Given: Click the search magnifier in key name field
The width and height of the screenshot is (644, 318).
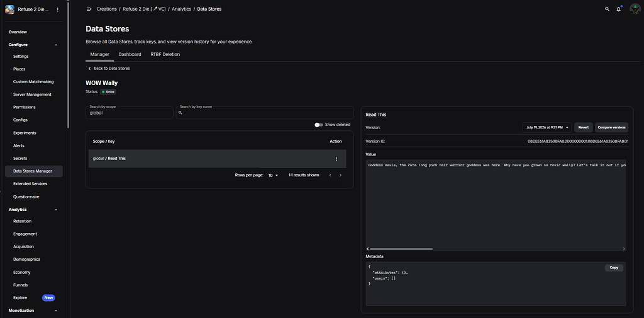Looking at the screenshot, I should tap(180, 112).
